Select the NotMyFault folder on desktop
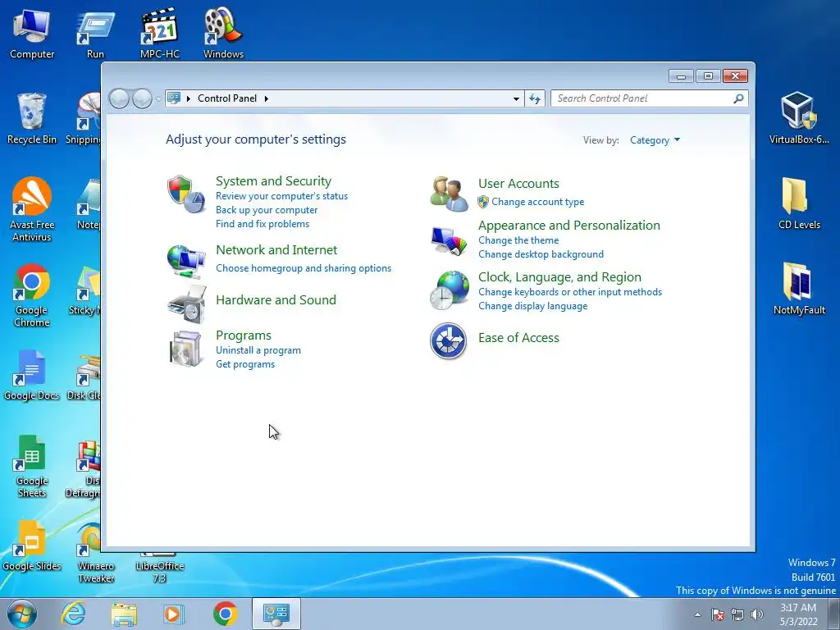 799,289
